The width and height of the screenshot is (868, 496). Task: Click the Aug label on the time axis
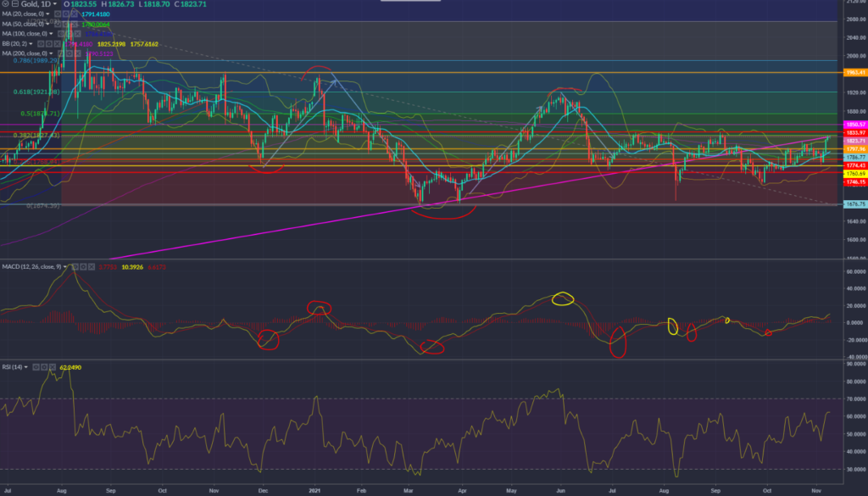(x=62, y=491)
